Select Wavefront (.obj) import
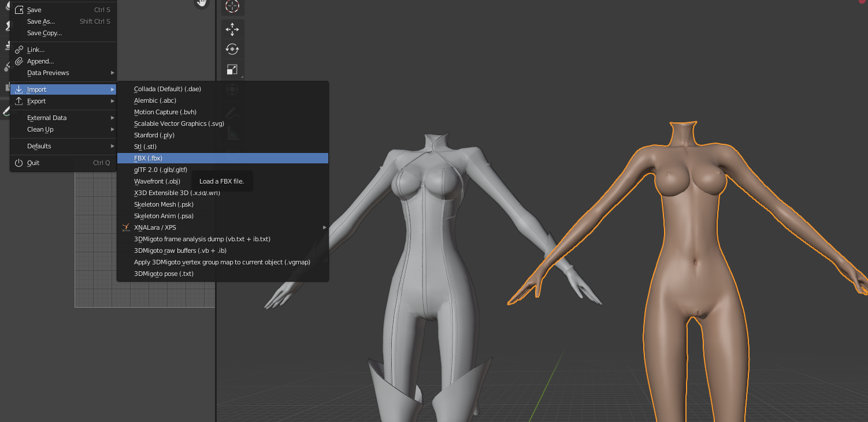The height and width of the screenshot is (422, 868). (222, 181)
